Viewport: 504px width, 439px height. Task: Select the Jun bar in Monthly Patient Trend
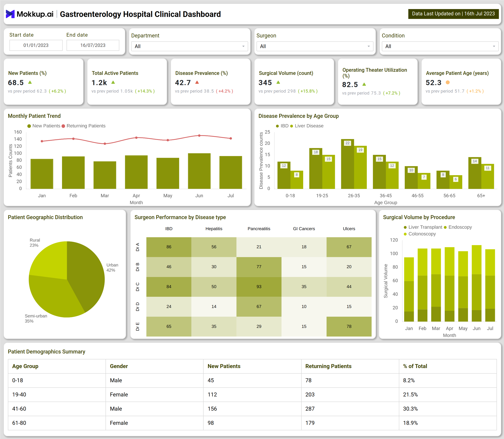pos(199,171)
